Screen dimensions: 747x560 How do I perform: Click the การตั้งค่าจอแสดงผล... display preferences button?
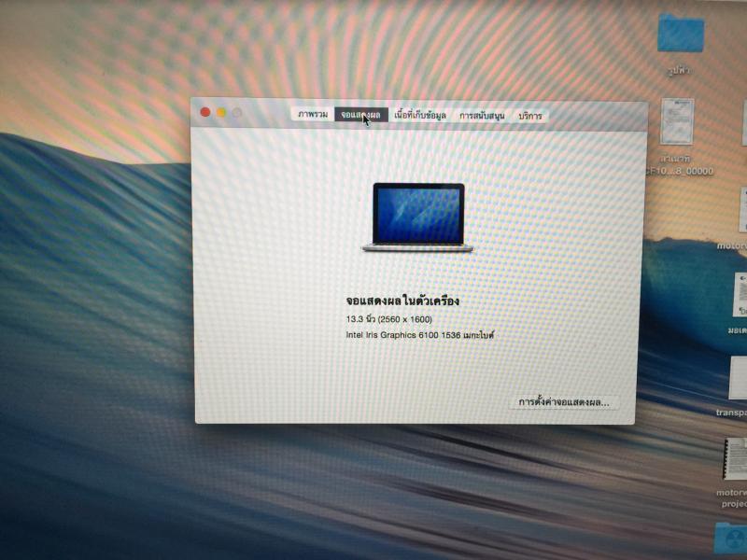pyautogui.click(x=564, y=402)
